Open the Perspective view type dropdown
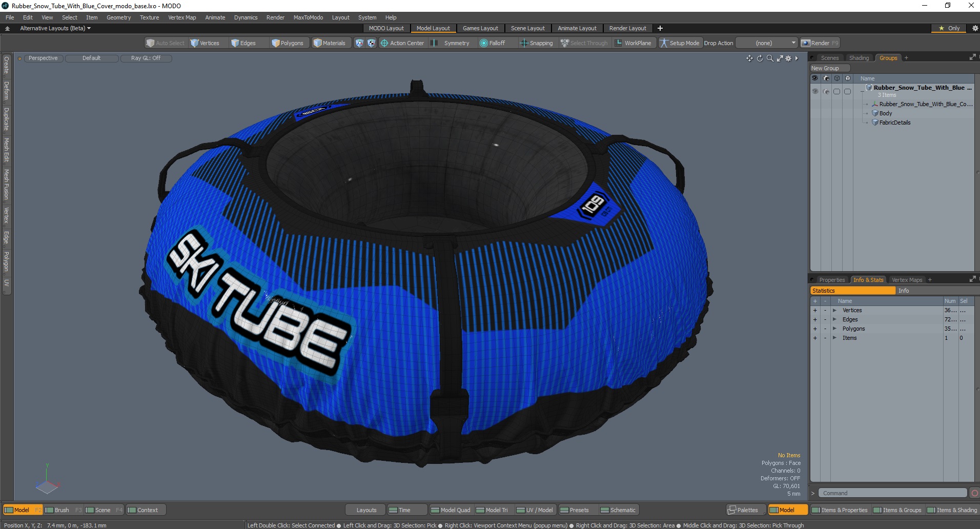The width and height of the screenshot is (980, 529). click(43, 58)
